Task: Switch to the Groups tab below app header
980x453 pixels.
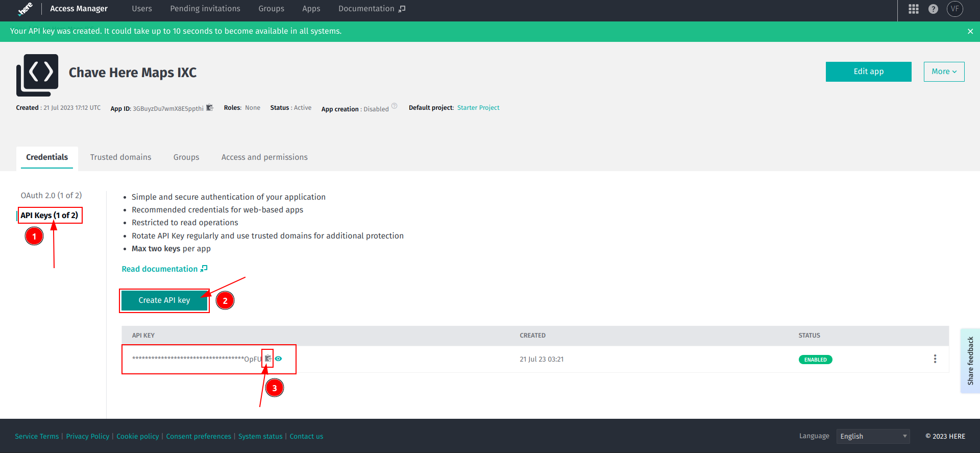Action: pyautogui.click(x=186, y=157)
